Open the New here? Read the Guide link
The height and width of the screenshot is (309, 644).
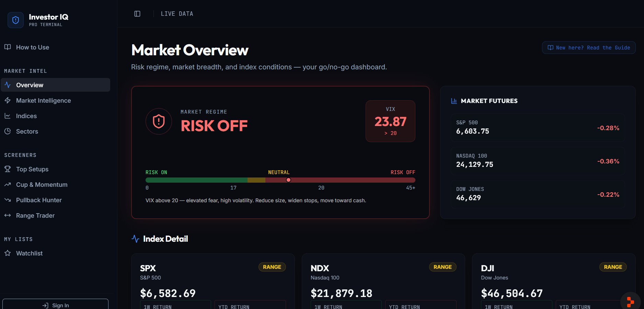[x=588, y=48]
